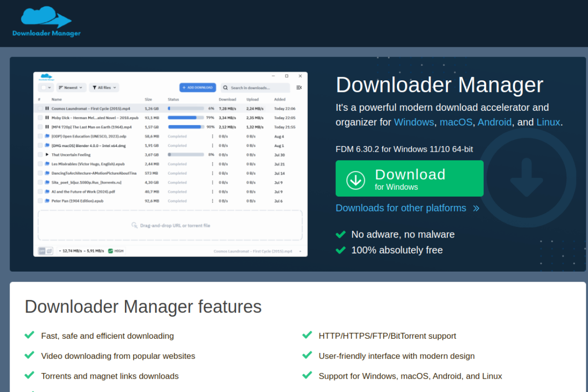Open three-dot menu for Peter Pan epub
This screenshot has height=392, width=588.
point(212,201)
